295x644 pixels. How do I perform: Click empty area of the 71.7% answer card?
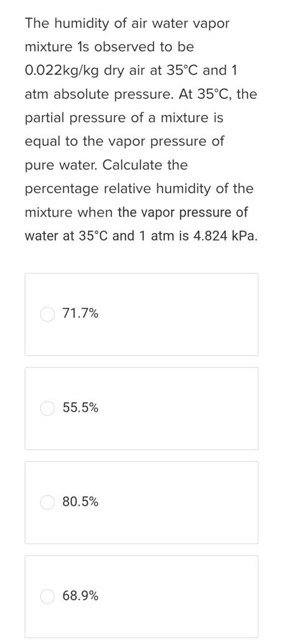click(176, 315)
